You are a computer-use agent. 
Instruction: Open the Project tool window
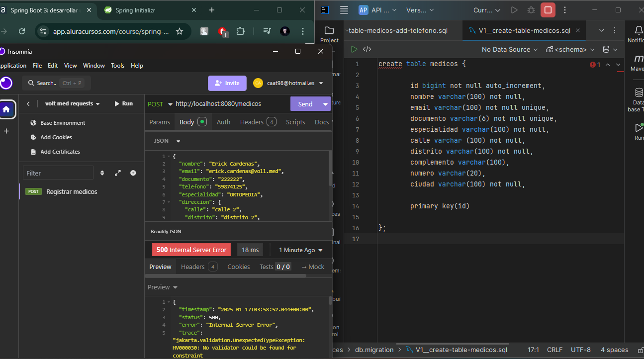[x=329, y=34]
